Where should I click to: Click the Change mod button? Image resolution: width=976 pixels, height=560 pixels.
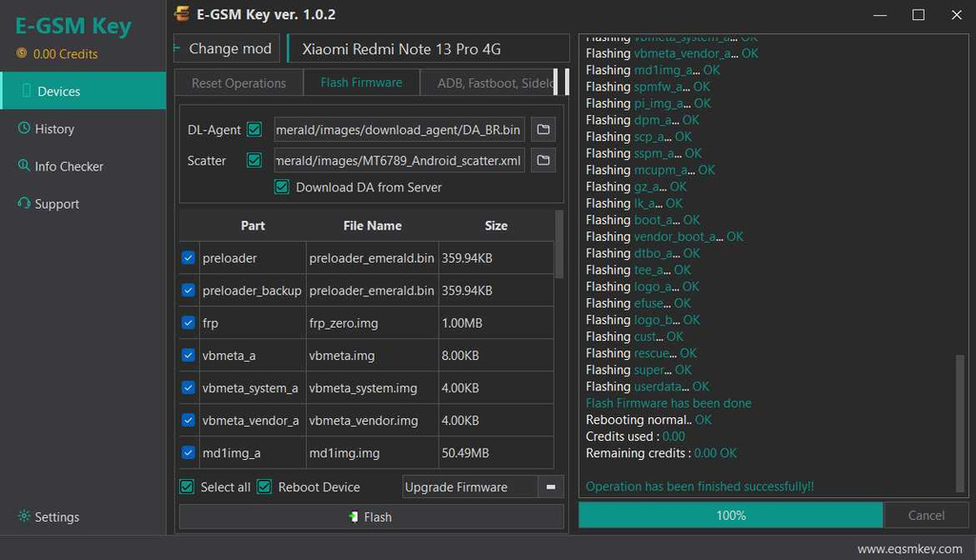(227, 49)
